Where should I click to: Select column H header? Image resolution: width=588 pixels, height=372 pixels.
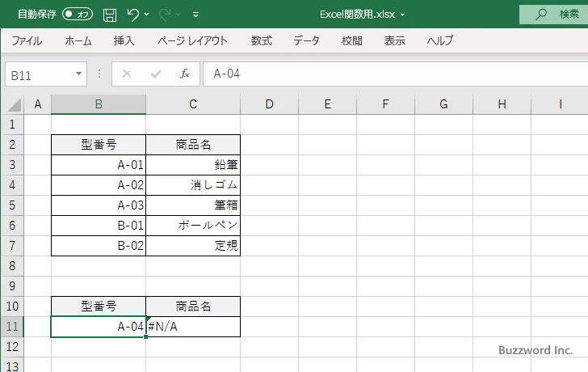pos(502,104)
